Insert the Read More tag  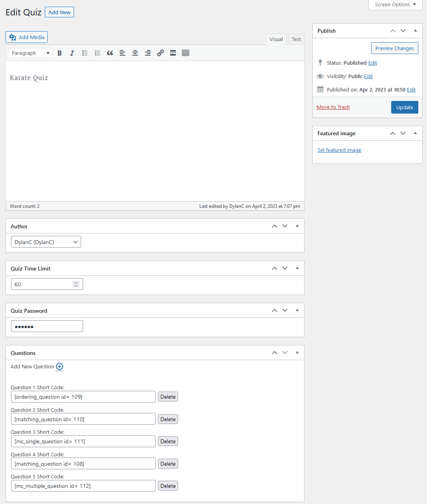click(173, 53)
